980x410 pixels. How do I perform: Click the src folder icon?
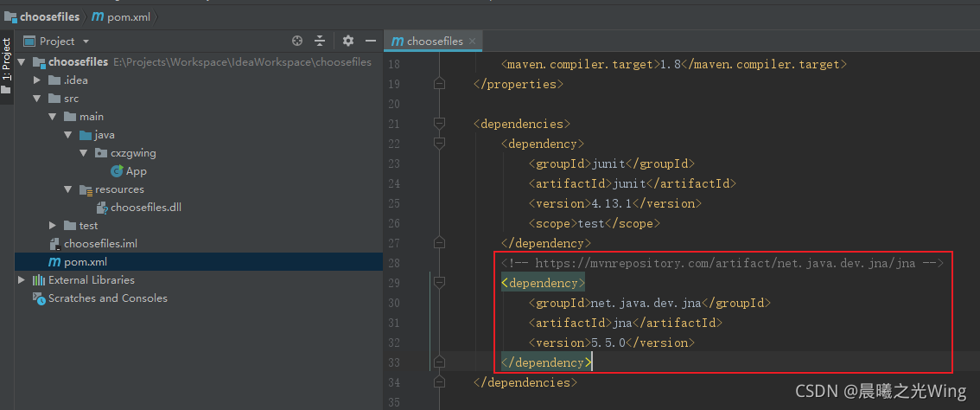pos(54,99)
